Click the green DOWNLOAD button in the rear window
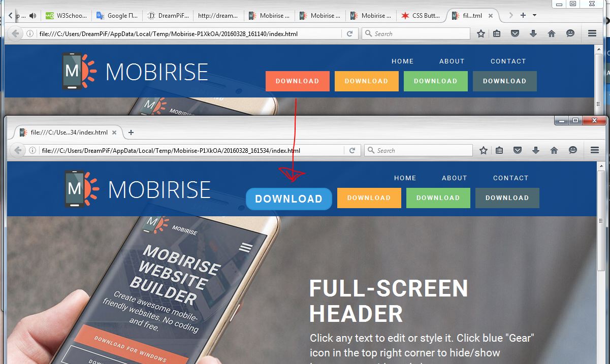Viewport: 610px width, 364px height. click(436, 81)
